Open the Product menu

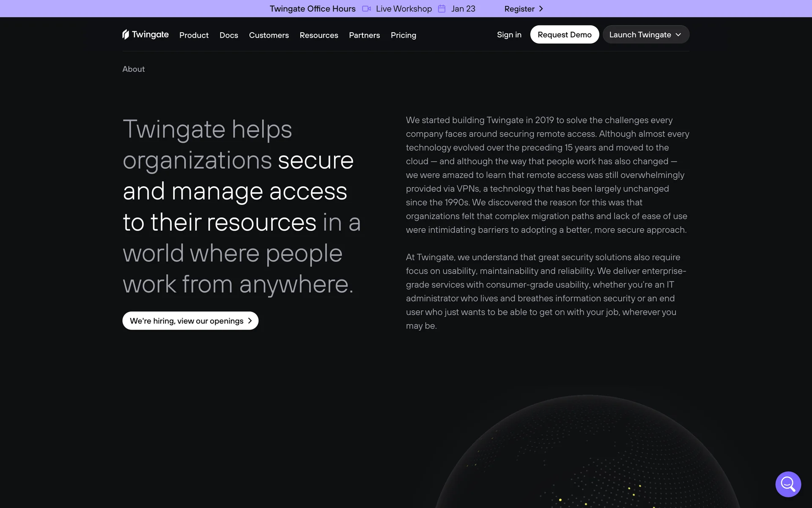[x=194, y=35]
